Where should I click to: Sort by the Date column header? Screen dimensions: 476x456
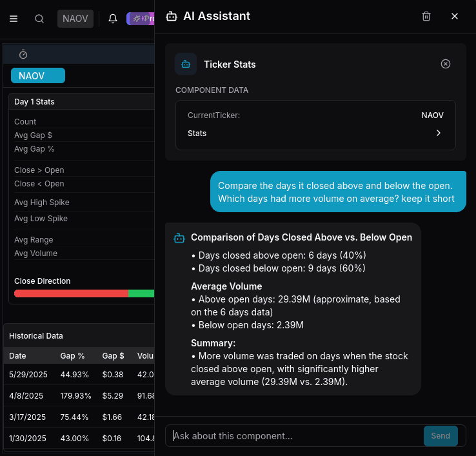[17, 356]
